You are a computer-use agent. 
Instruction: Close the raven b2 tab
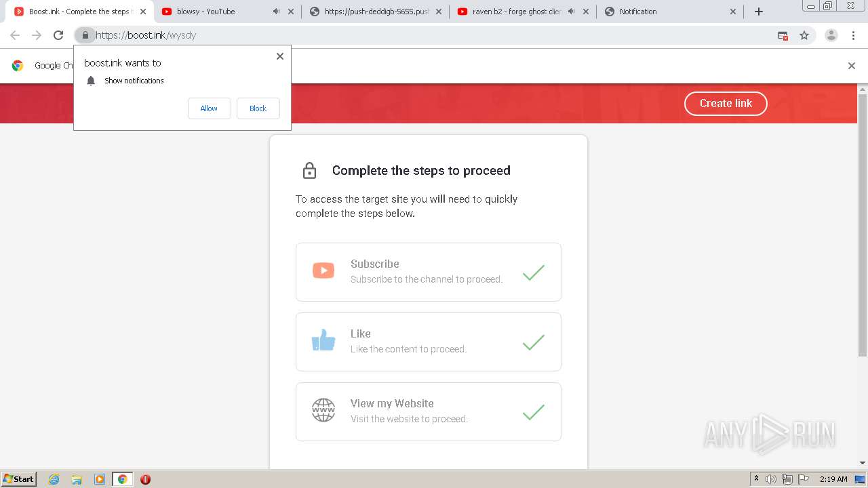586,12
